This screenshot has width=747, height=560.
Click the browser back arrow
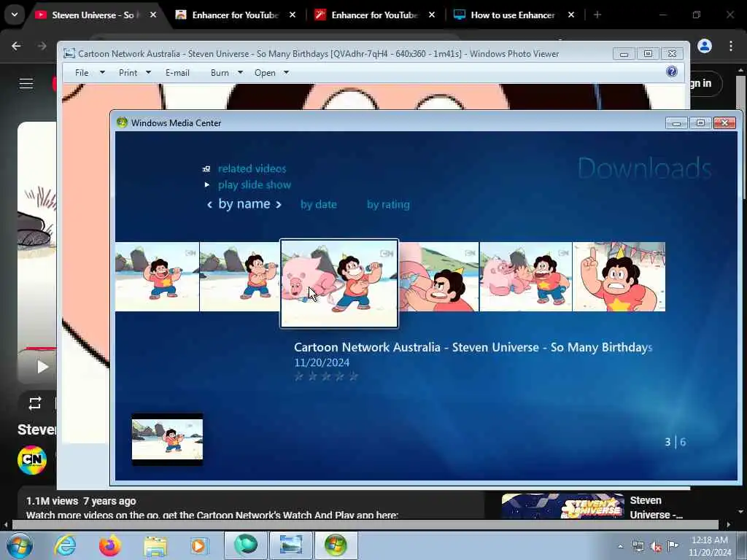[x=16, y=46]
